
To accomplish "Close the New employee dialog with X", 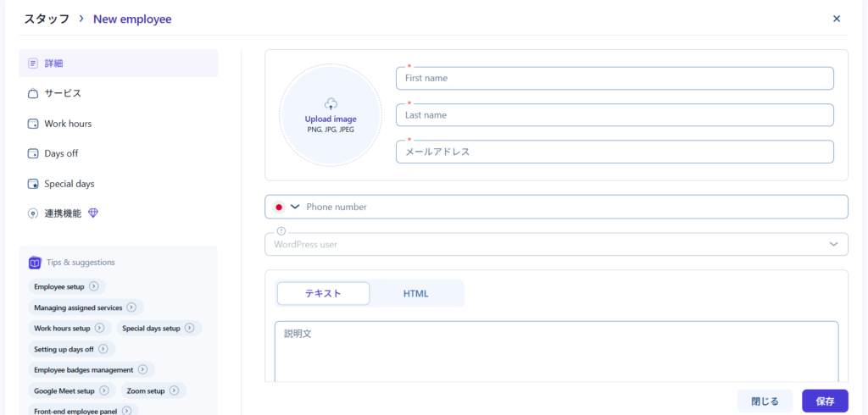I will pos(837,18).
